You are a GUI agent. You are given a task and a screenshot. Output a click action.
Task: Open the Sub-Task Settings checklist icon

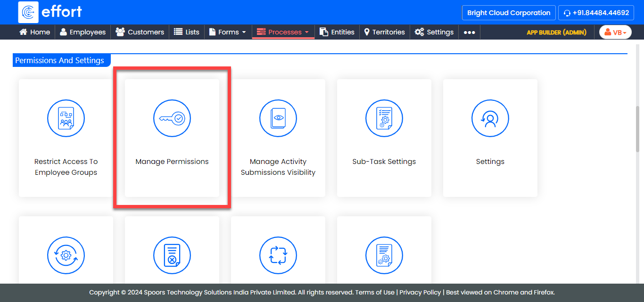coord(384,118)
